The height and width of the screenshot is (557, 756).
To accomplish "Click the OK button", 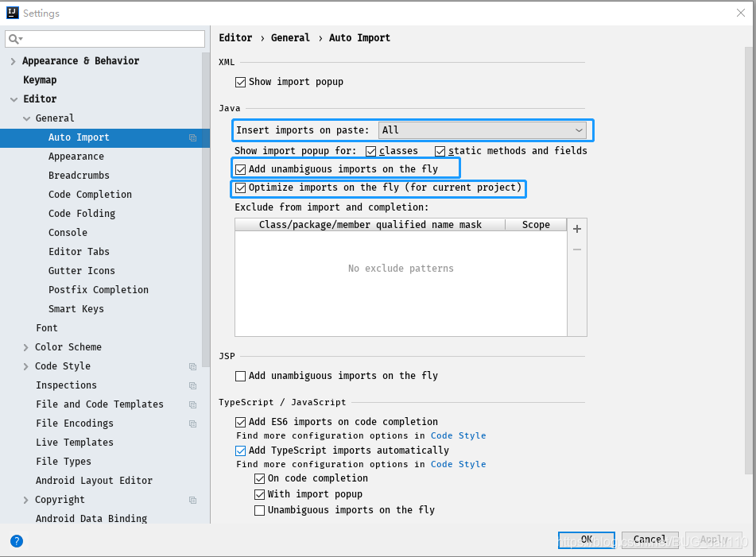I will 587,540.
